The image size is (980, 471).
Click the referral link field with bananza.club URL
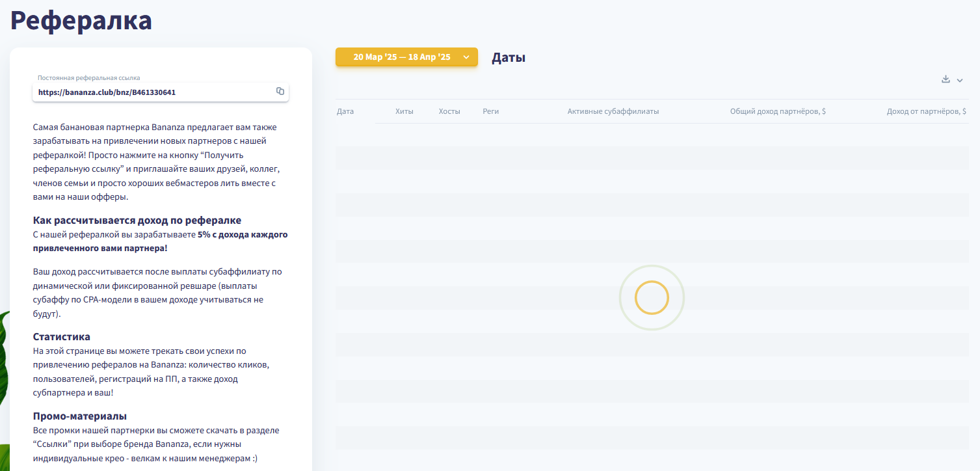coord(161,92)
